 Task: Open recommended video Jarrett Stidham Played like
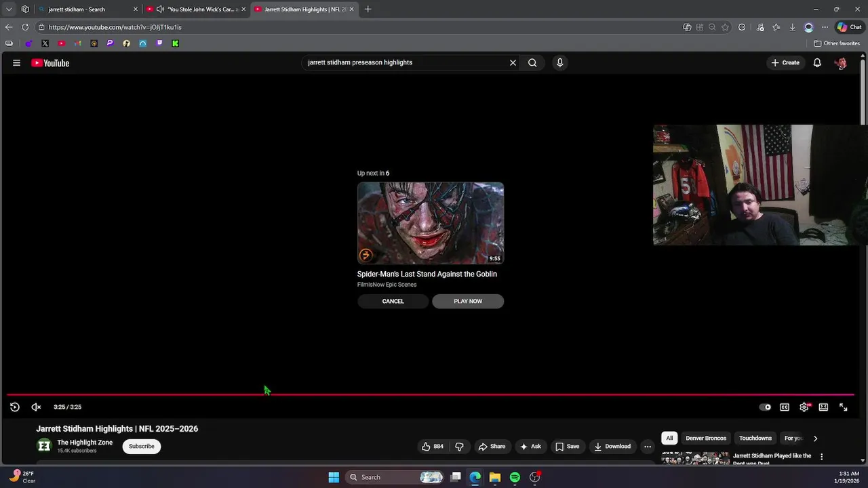tap(772, 459)
